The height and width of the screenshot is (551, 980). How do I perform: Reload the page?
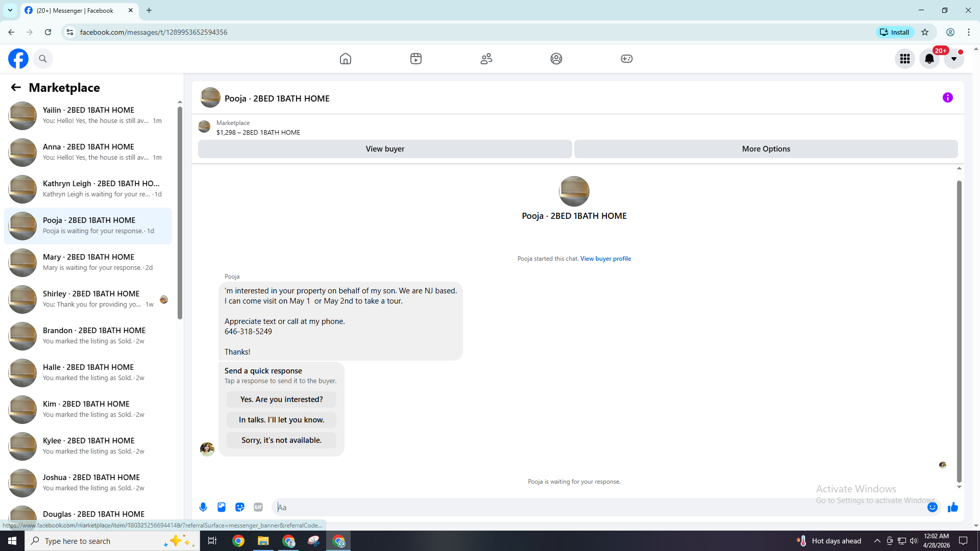click(x=48, y=32)
